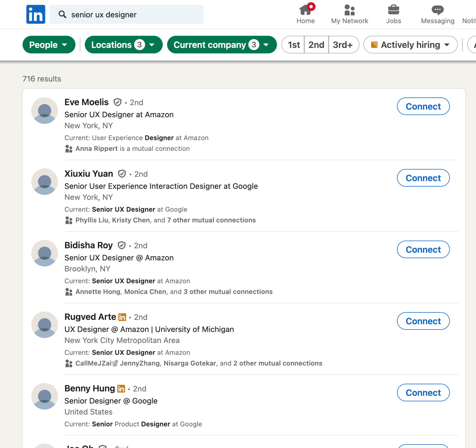Click 'Senior UX Designer at Amazon' headline

(x=119, y=115)
